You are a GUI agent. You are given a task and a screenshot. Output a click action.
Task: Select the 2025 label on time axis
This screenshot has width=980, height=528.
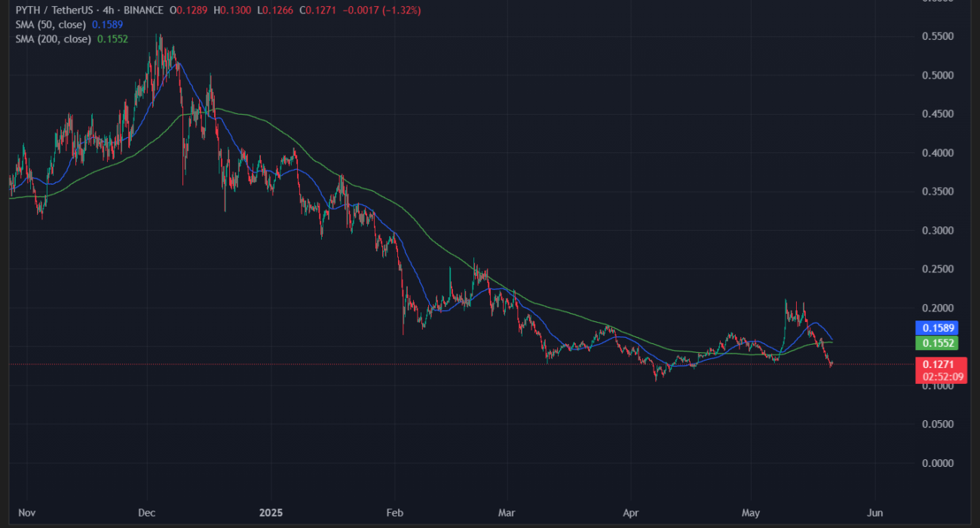click(270, 513)
